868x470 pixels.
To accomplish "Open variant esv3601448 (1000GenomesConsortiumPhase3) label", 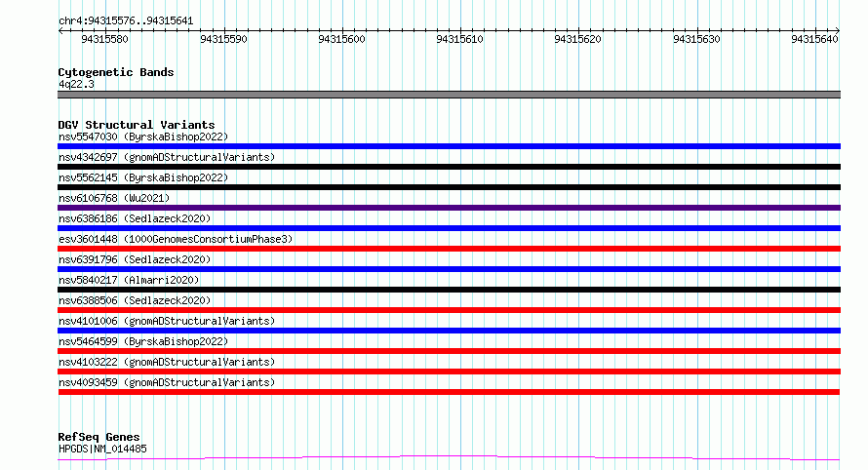I will (x=176, y=239).
